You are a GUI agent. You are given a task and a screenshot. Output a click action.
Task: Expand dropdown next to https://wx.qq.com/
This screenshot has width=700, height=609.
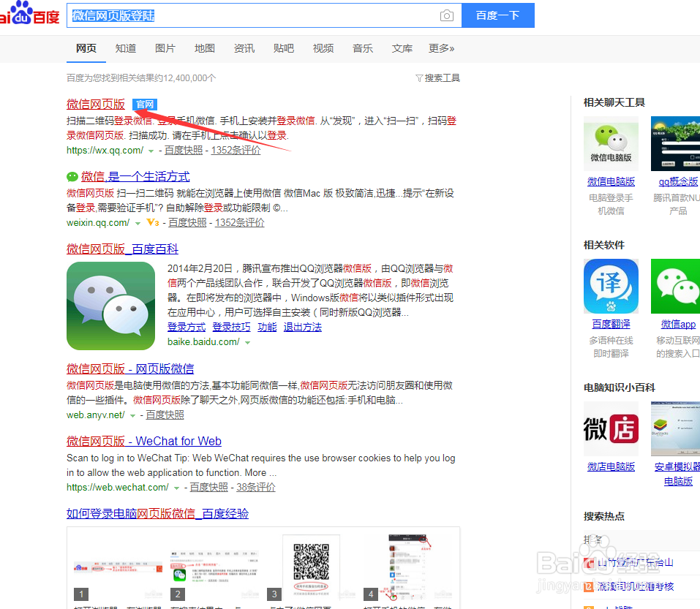[151, 151]
